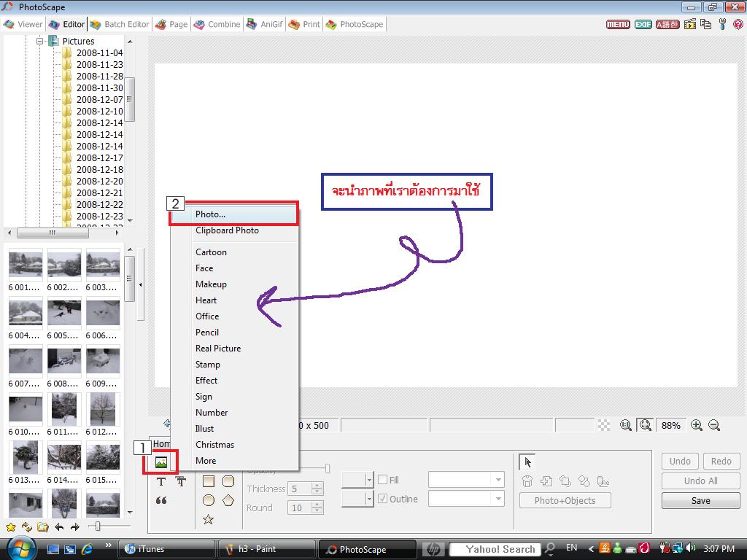Click the rotate arrows refresh icon
The height and width of the screenshot is (560, 747).
[x=27, y=527]
